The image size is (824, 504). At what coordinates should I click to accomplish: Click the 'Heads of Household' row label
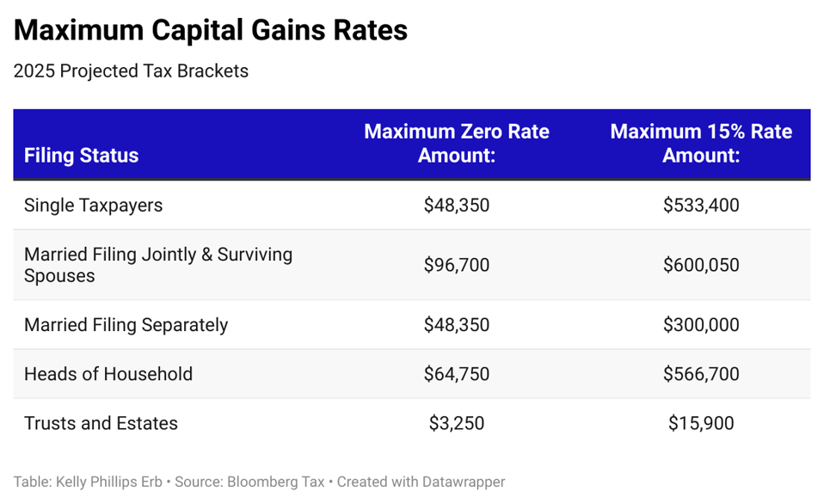click(x=108, y=374)
